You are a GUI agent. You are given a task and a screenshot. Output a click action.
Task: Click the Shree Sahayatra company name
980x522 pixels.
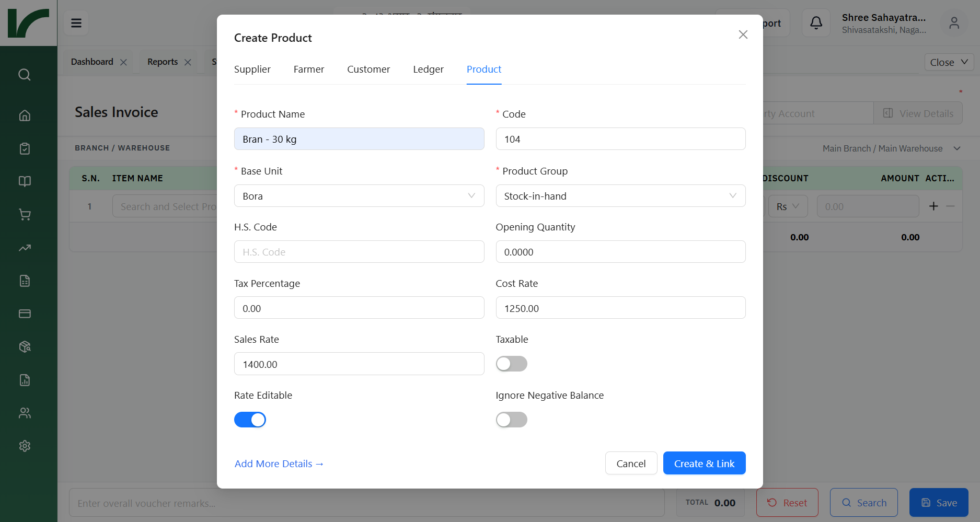(x=884, y=17)
